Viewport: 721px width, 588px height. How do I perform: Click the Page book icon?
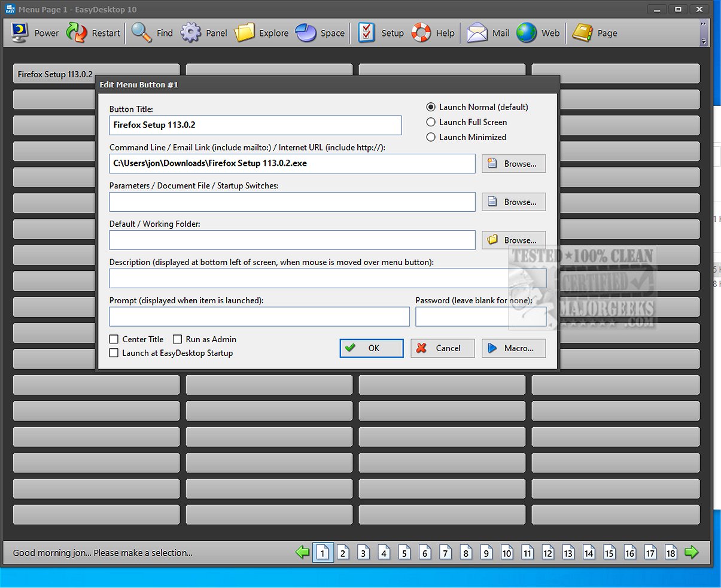point(582,33)
